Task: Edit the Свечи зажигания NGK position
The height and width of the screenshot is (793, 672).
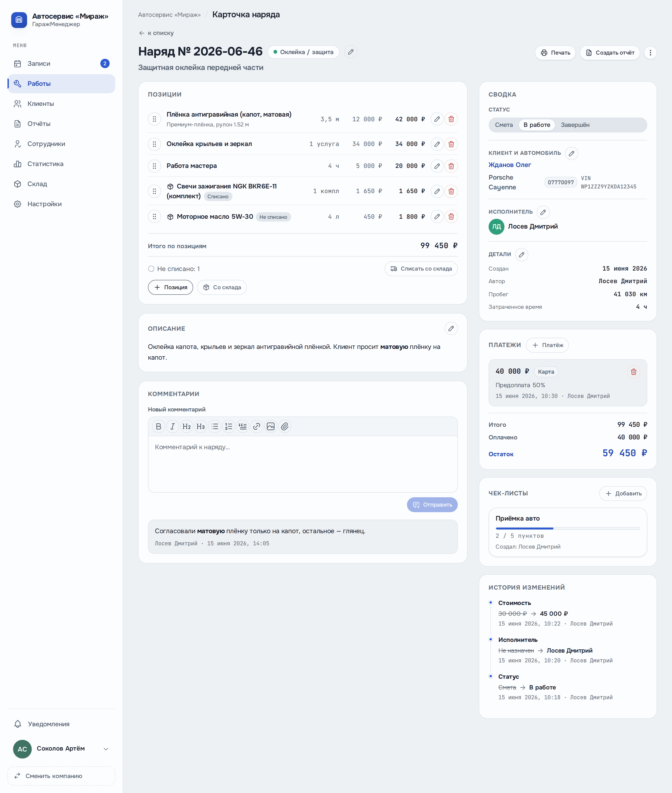Action: (437, 191)
